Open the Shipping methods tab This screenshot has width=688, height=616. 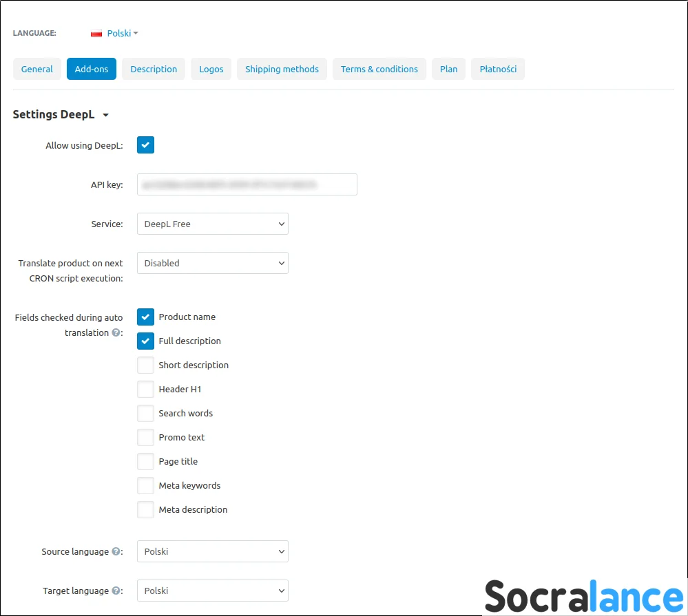(282, 69)
